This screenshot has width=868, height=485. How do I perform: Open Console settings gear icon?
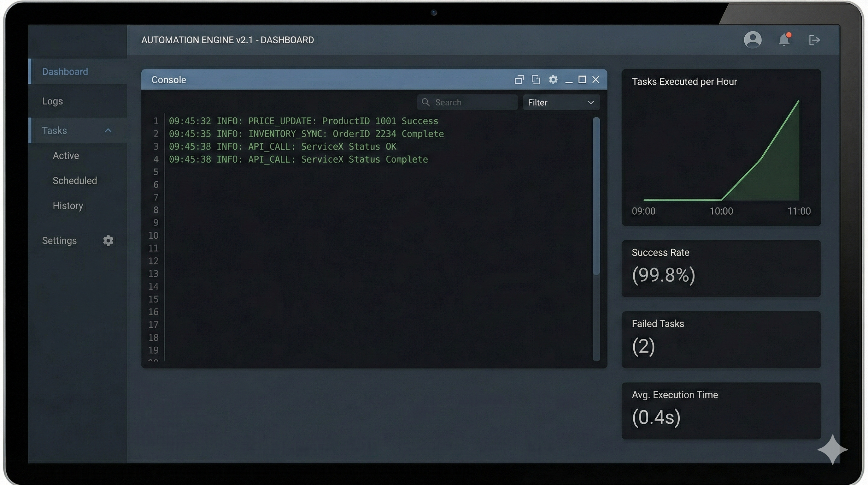coord(553,80)
